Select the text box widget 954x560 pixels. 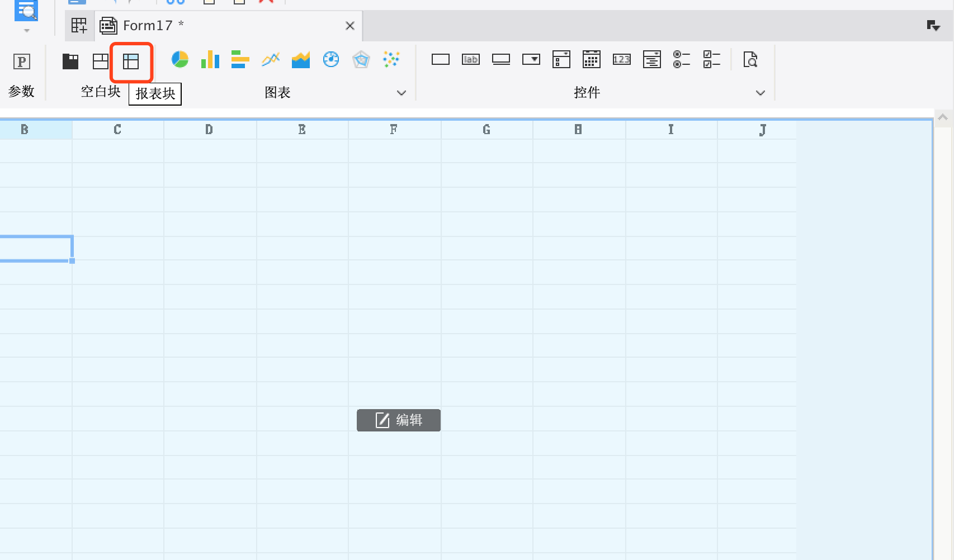tap(441, 59)
